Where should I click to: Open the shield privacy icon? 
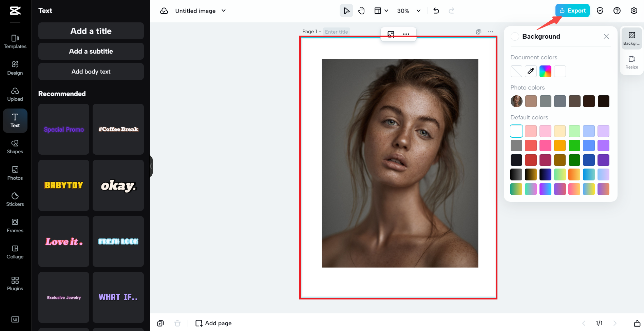(x=600, y=11)
